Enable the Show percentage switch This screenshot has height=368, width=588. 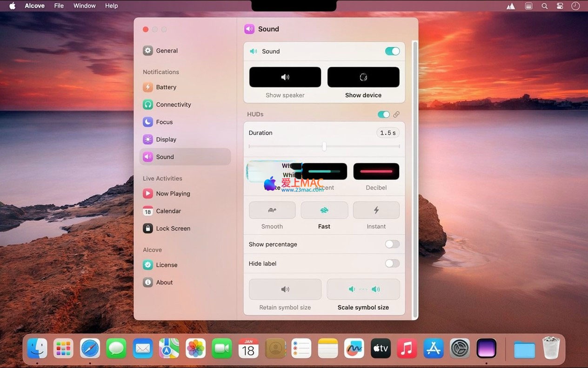click(x=392, y=244)
